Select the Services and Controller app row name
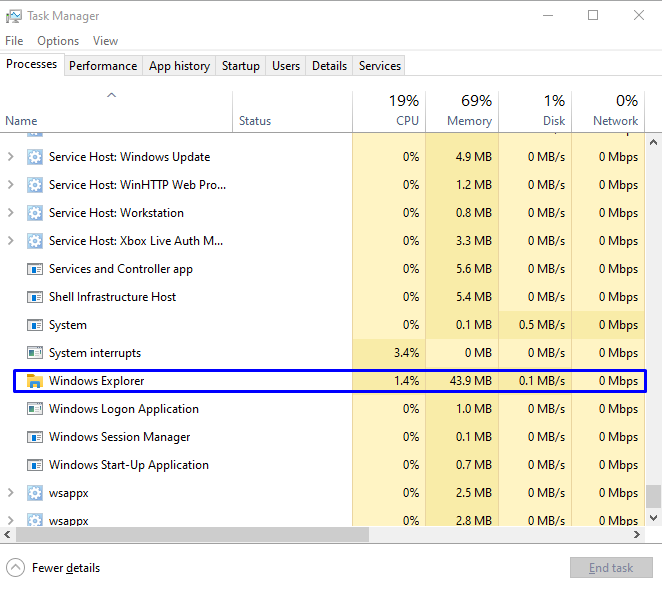 click(x=121, y=269)
